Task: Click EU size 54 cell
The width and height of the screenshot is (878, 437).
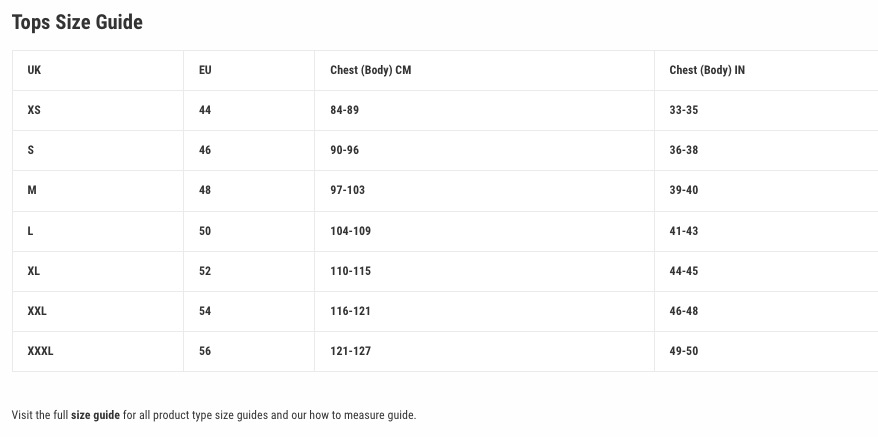Action: pos(205,311)
